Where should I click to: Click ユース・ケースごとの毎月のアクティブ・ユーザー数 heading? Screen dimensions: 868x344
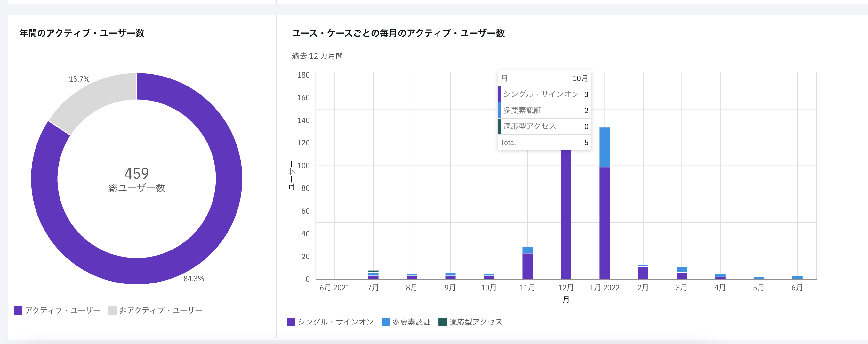(x=398, y=33)
